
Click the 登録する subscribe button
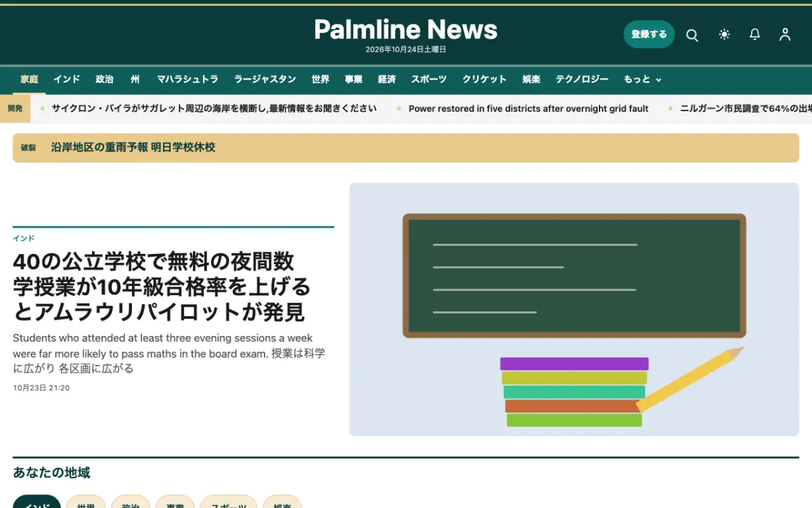click(x=649, y=35)
